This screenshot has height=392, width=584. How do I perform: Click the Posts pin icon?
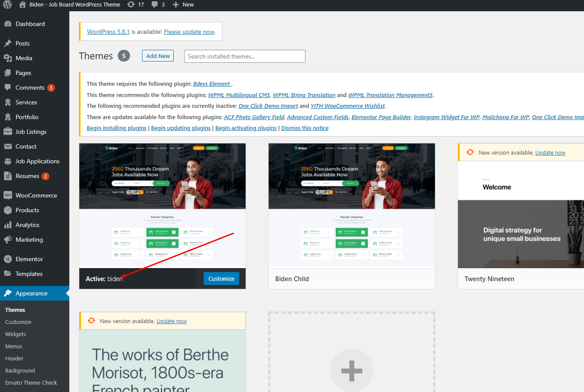pos(8,43)
